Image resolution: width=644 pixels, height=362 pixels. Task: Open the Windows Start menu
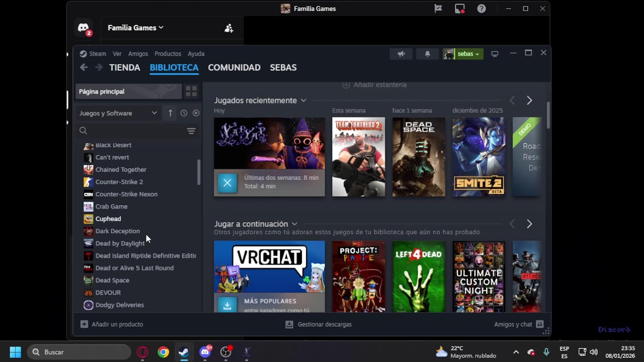[15, 352]
